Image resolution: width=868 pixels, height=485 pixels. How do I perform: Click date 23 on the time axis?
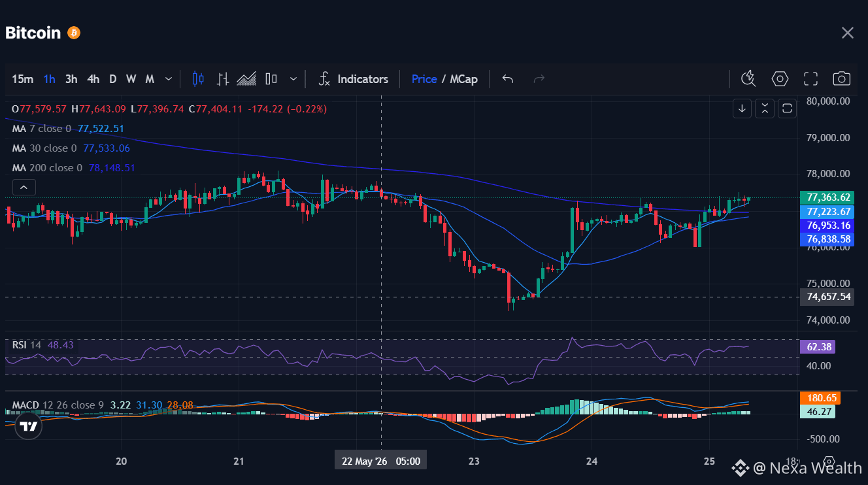[474, 461]
